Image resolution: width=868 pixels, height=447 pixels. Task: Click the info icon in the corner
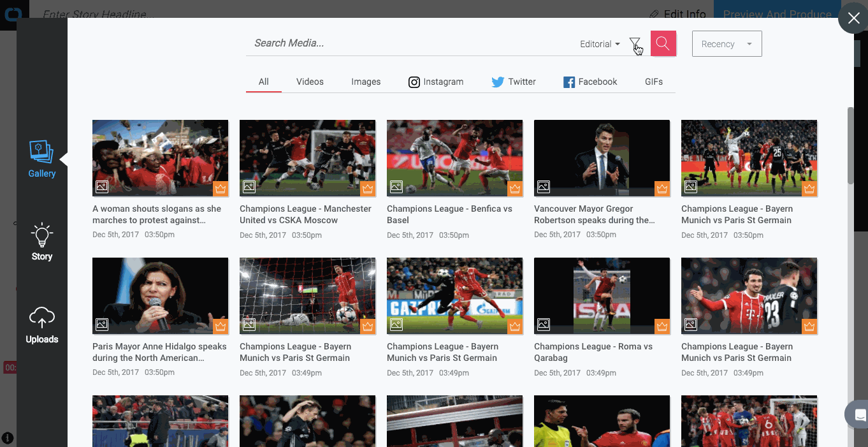coord(8,438)
